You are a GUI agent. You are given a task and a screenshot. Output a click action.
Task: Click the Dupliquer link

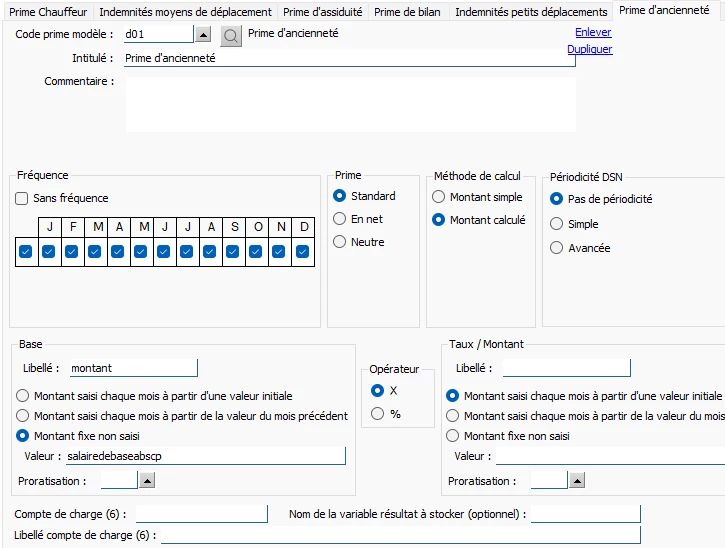(590, 49)
